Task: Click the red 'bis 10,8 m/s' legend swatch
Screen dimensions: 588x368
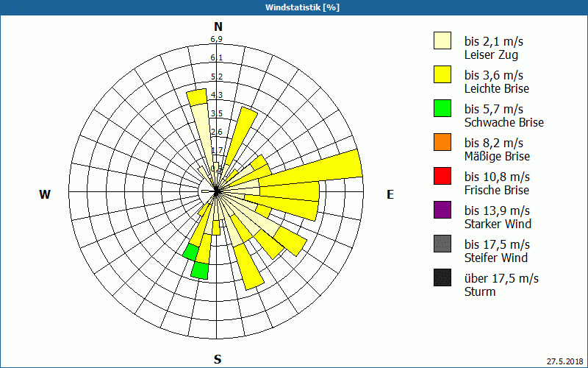Action: coord(442,176)
